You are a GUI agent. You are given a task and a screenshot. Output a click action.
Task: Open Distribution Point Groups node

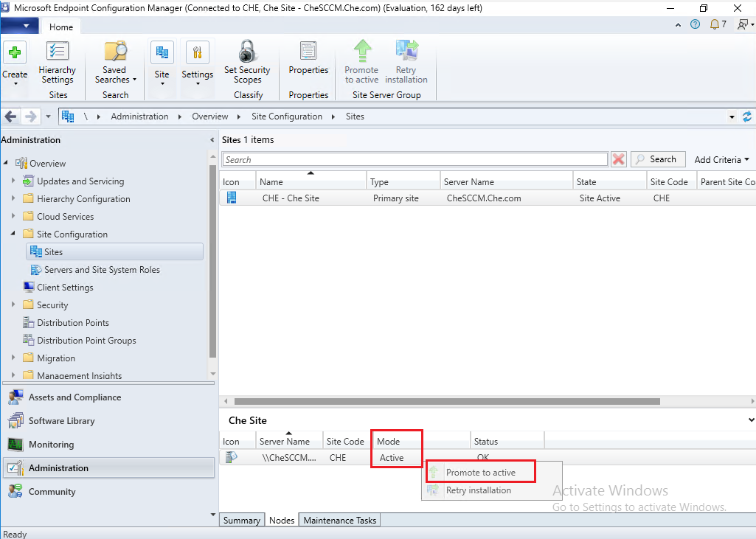click(80, 341)
